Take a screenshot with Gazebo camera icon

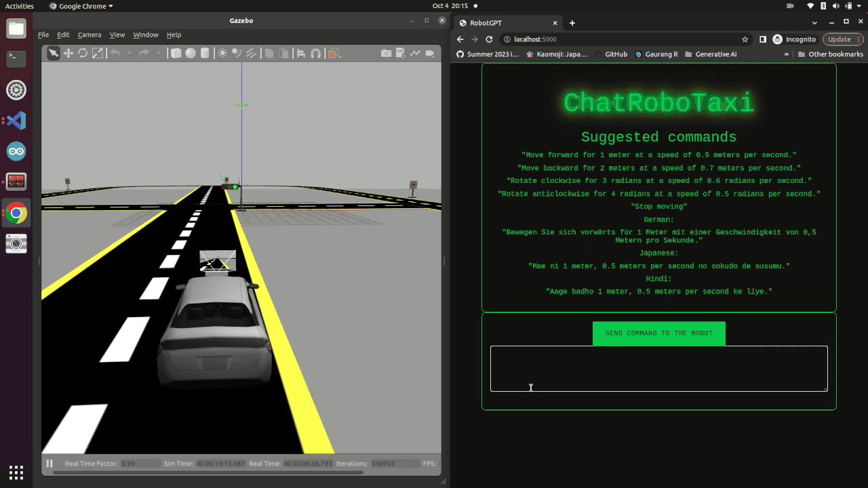tap(386, 54)
